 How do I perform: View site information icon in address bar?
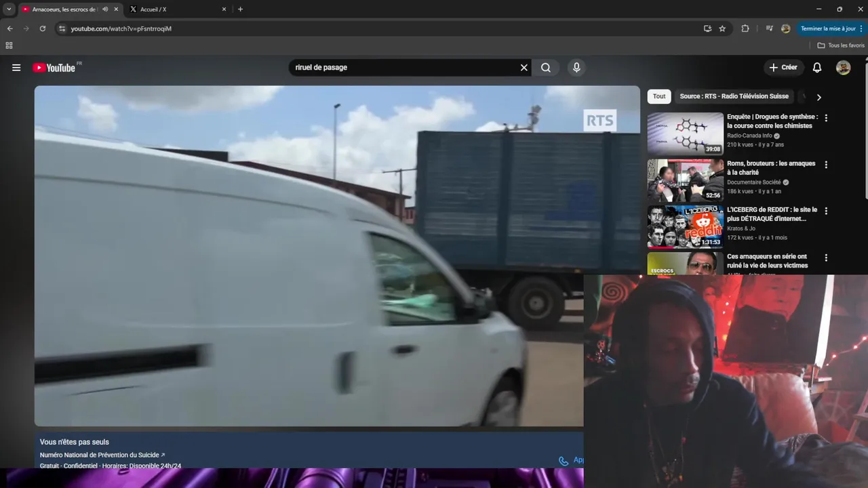coord(62,28)
